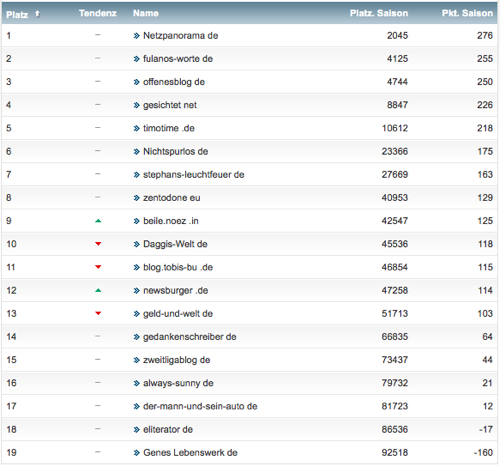Open the newsburger .de link
500x467 pixels.
[175, 290]
